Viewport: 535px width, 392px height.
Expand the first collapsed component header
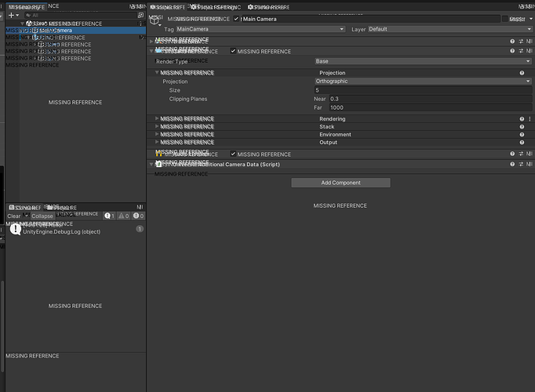point(151,42)
